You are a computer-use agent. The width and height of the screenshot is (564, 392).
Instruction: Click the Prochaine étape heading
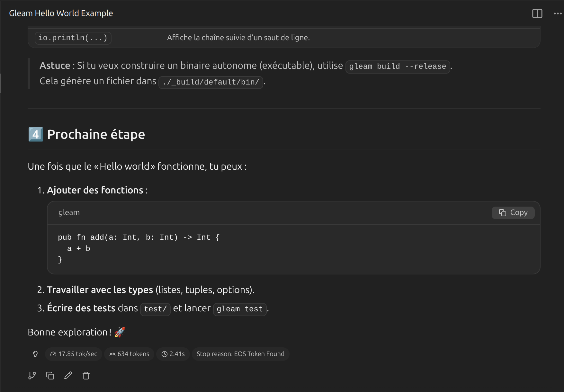pos(96,134)
